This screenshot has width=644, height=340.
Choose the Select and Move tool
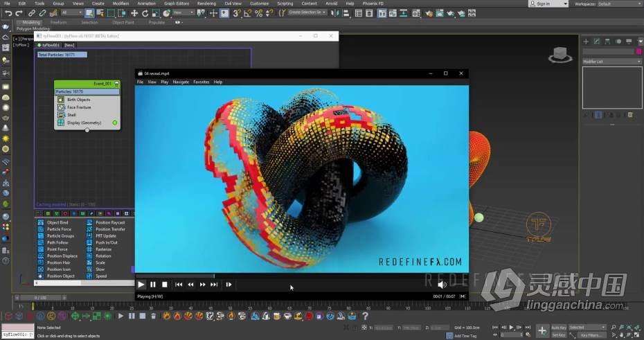pyautogui.click(x=134, y=13)
